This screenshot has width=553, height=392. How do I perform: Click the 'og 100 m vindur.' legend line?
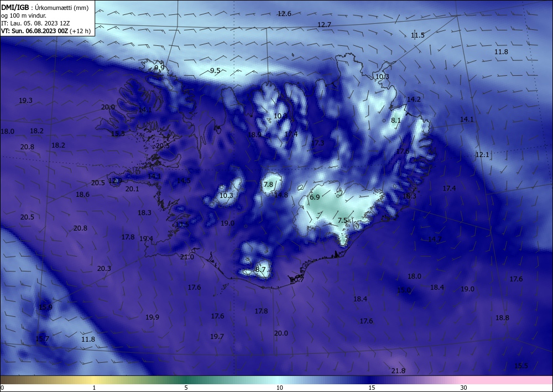pyautogui.click(x=24, y=15)
